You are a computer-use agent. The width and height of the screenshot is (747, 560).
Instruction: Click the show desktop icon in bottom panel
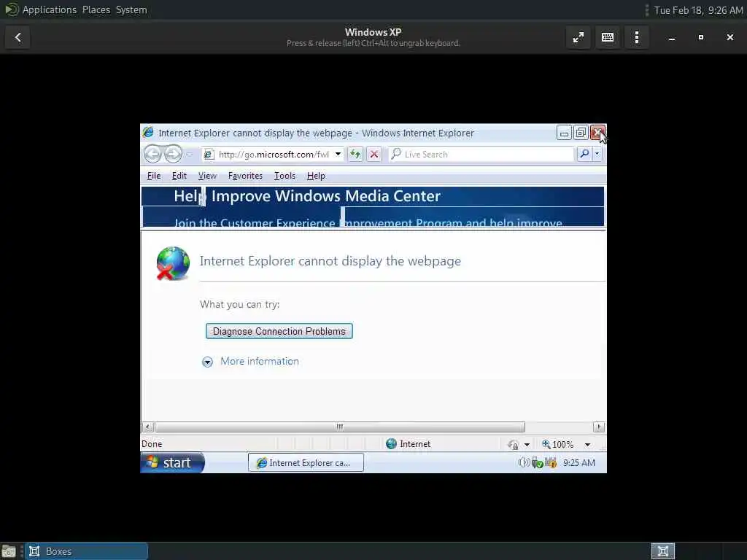point(9,551)
